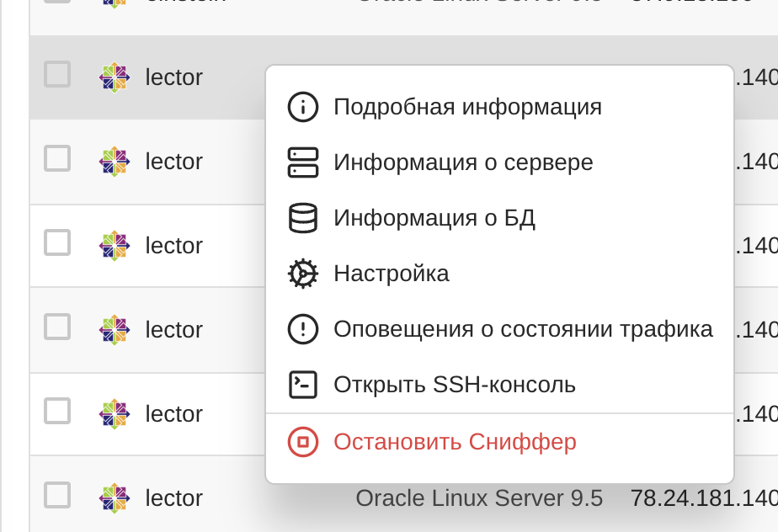Click the database icon beside Информация о БД
The image size is (778, 532).
coord(302,217)
